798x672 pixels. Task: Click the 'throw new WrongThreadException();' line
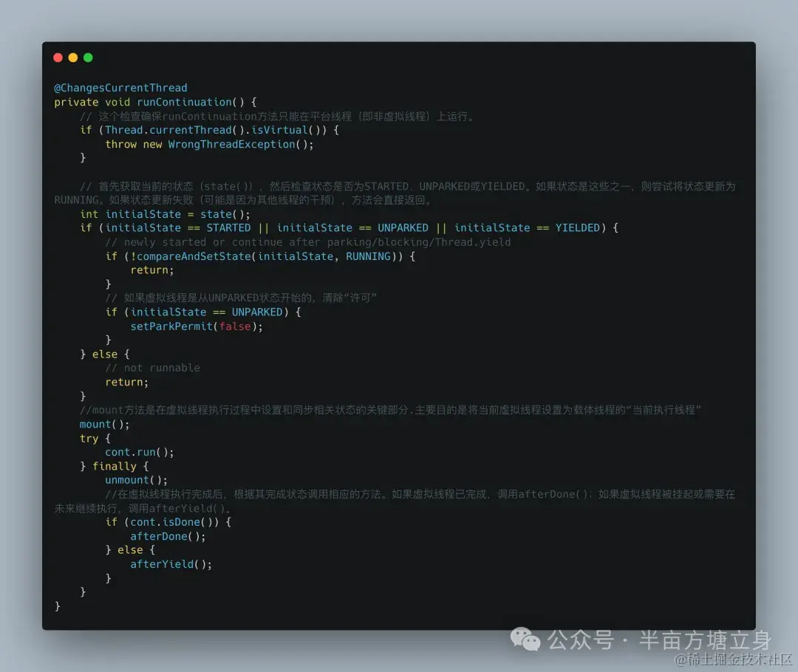pyautogui.click(x=209, y=144)
